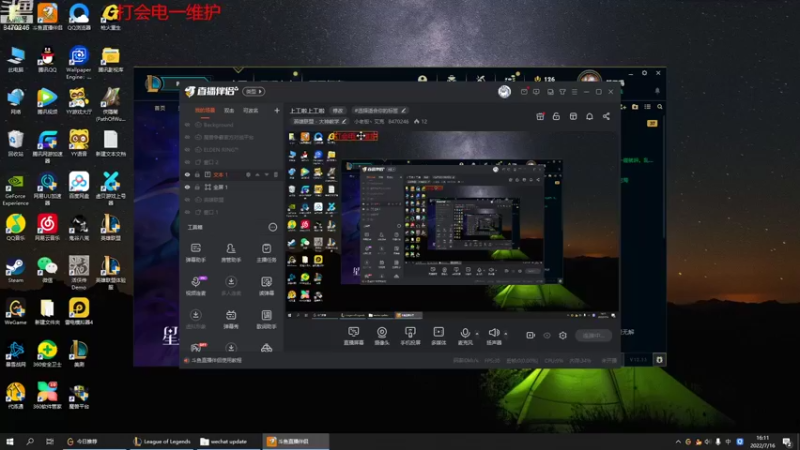Click the taskbar clock showing 16:11
The image size is (800, 450).
[x=763, y=441]
